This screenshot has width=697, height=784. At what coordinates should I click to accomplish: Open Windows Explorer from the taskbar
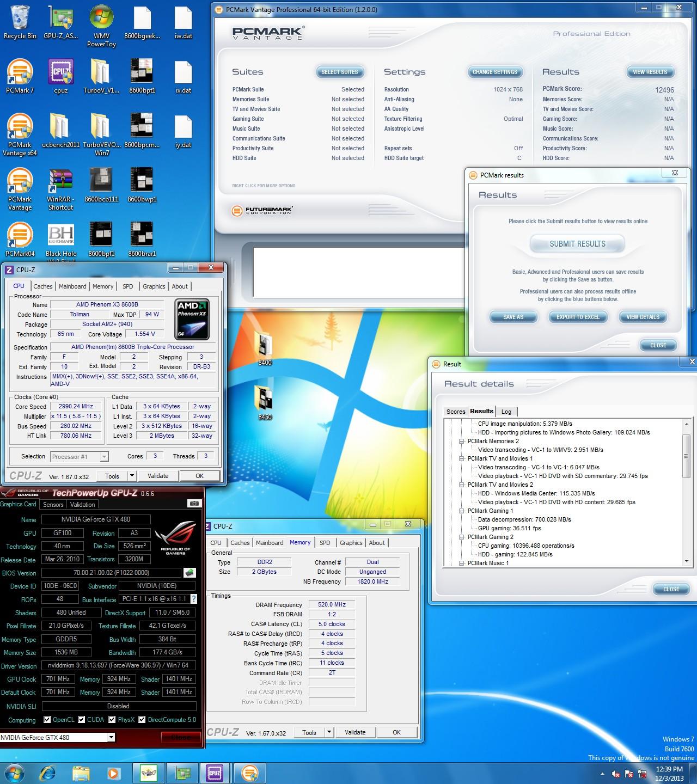[81, 773]
